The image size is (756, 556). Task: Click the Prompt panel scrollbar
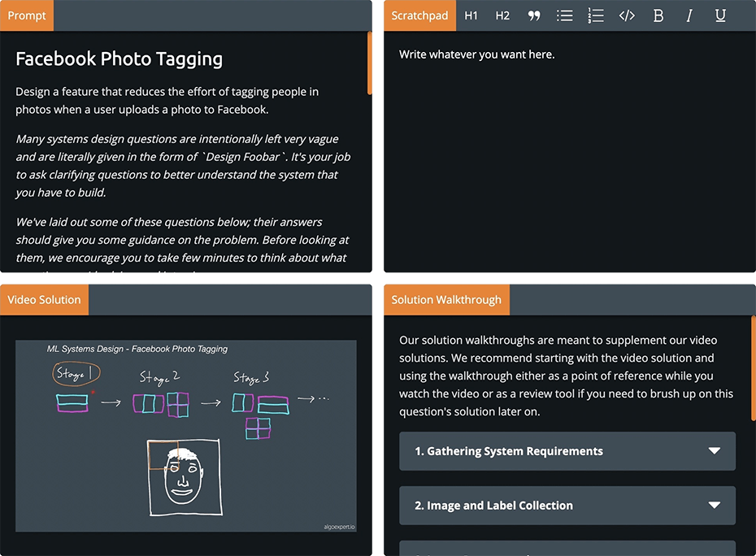tap(370, 63)
